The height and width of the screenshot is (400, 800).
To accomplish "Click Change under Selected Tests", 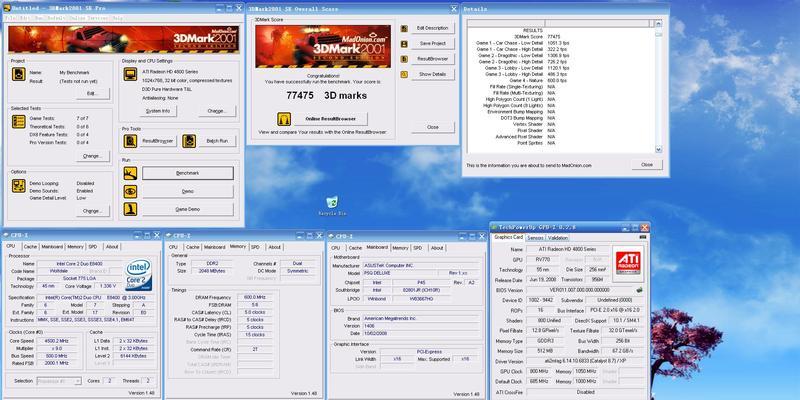I will coord(93,156).
